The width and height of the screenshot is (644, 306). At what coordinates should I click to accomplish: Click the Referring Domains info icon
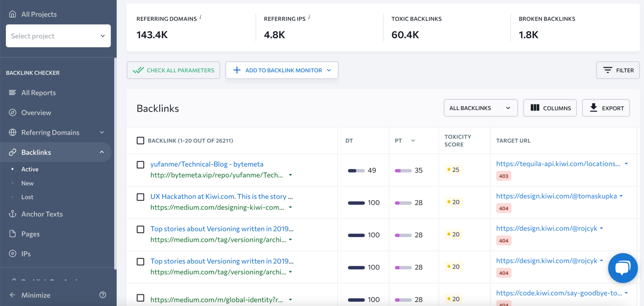click(x=201, y=17)
